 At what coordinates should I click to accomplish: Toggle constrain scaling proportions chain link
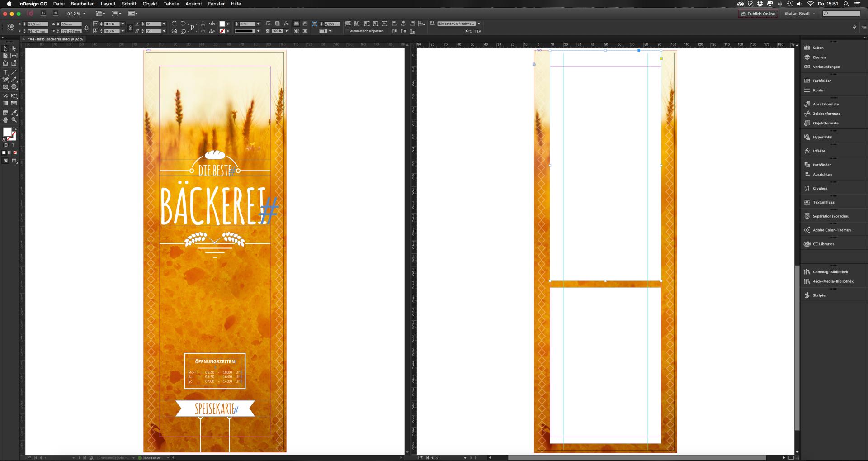click(x=130, y=28)
